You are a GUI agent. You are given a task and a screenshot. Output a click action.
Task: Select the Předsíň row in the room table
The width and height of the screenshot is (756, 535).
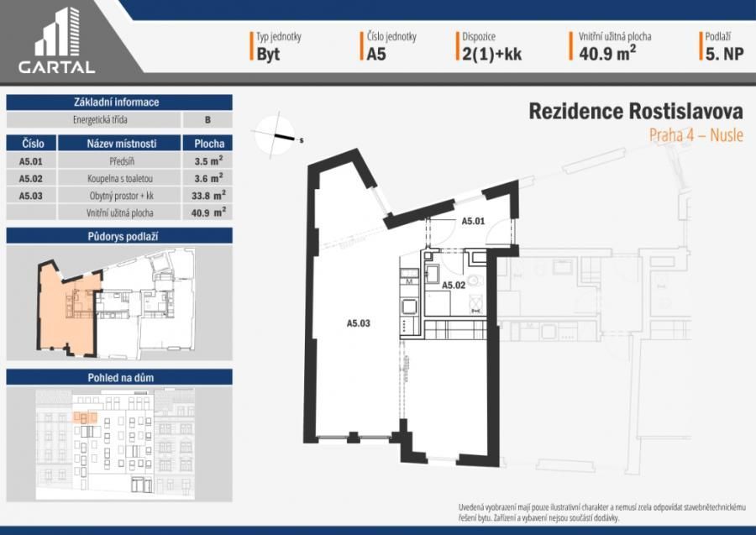[118, 160]
